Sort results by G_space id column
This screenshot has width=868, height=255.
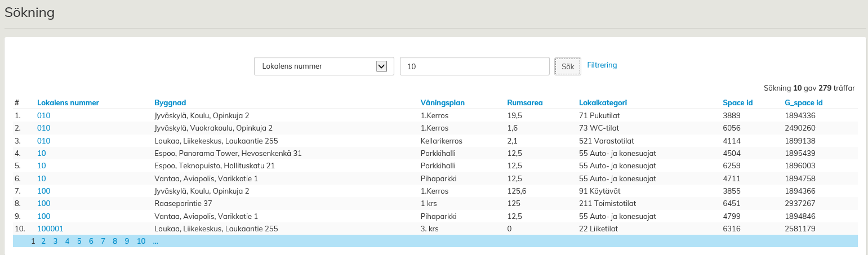point(804,102)
